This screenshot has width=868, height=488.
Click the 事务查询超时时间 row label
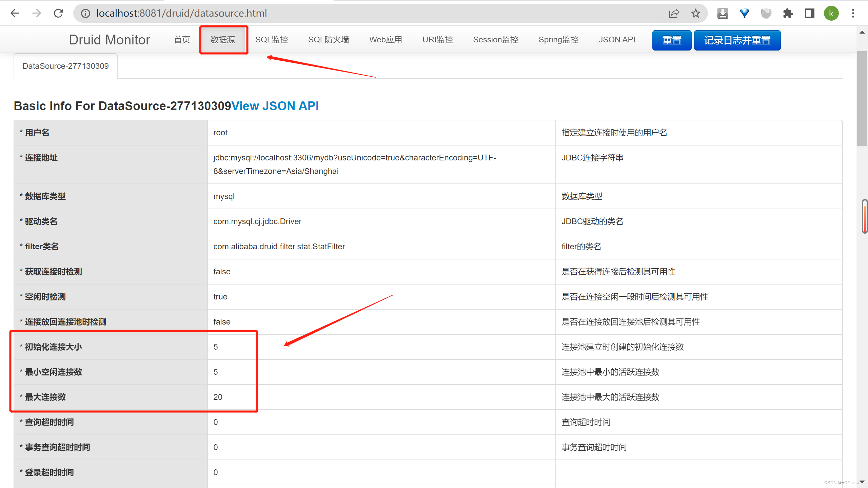[x=57, y=447]
